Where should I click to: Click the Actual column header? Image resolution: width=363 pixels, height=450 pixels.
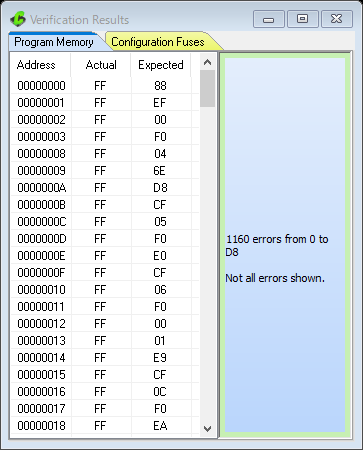[x=101, y=65]
